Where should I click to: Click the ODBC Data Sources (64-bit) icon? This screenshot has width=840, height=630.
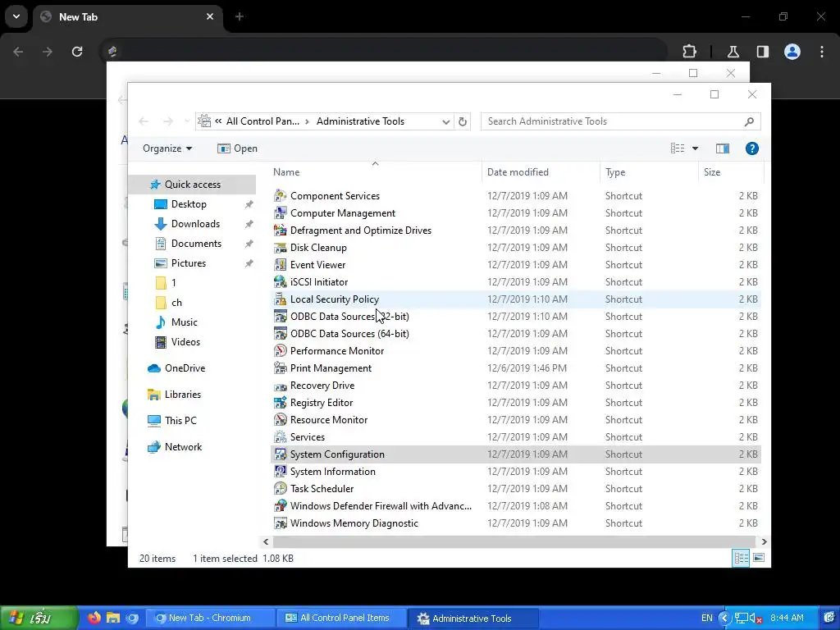281,333
